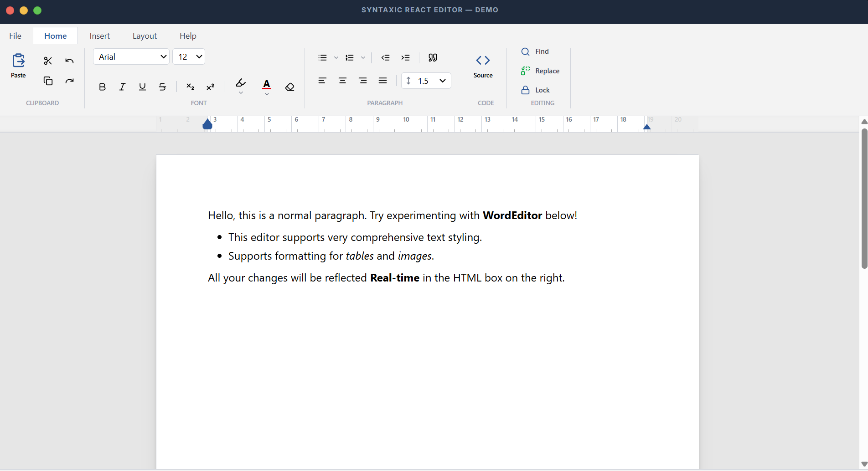Open the font color options arrow

point(267,94)
